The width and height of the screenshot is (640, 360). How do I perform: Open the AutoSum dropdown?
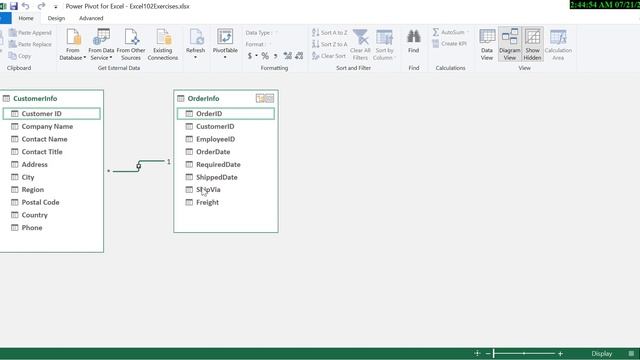(x=451, y=32)
